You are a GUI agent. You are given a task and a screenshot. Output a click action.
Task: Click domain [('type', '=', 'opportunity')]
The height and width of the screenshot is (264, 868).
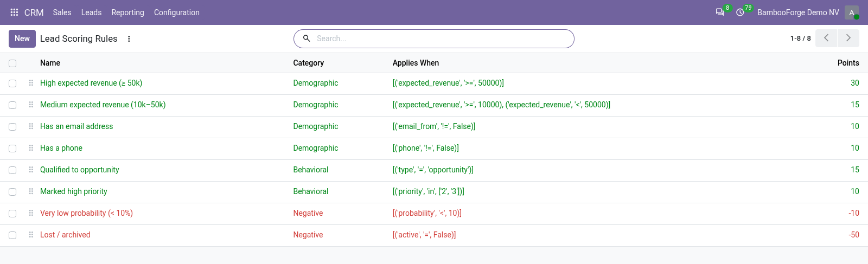pos(433,170)
